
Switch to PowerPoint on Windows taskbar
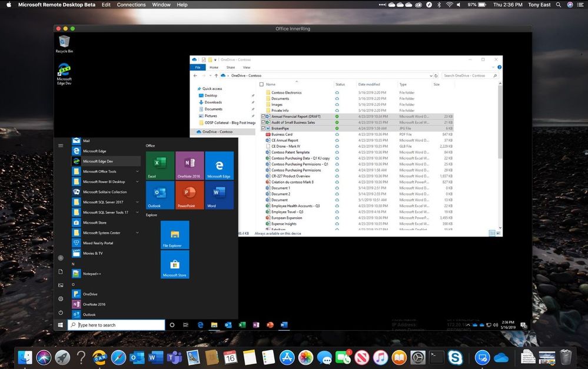[x=270, y=325]
